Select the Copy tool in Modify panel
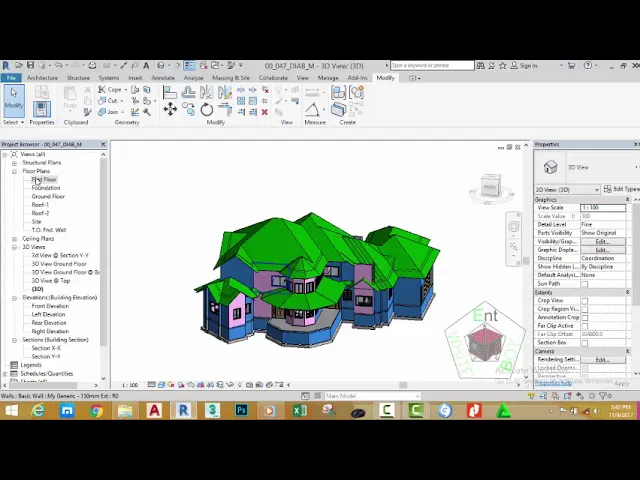640x480 pixels. (x=189, y=109)
